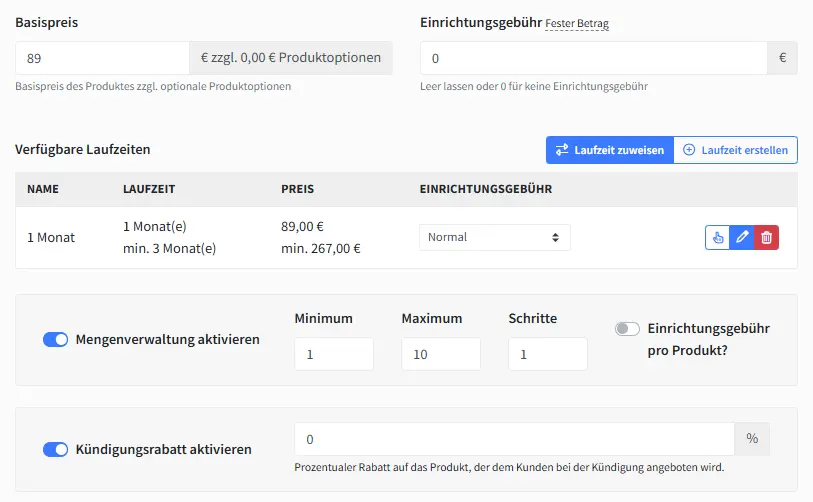Click the plus circle icon on Laufzeit erstellen
813x502 pixels.
689,150
